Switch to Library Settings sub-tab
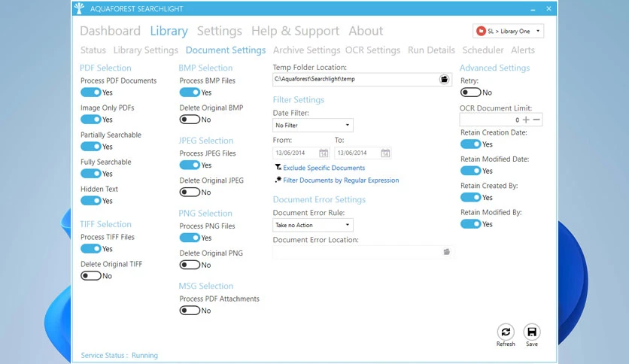Viewport: 629px width, 364px height. coord(146,50)
